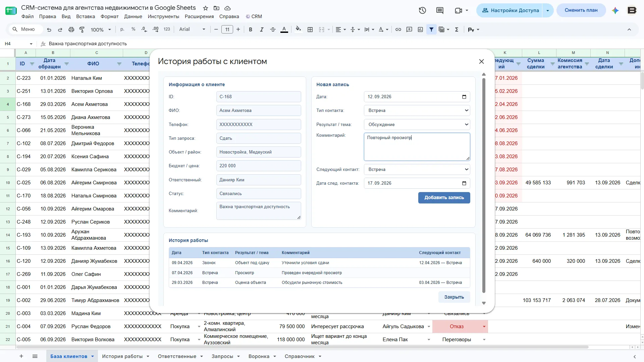Increase font size with plus button
Viewport: 644px width, 362px height.
pos(238,29)
